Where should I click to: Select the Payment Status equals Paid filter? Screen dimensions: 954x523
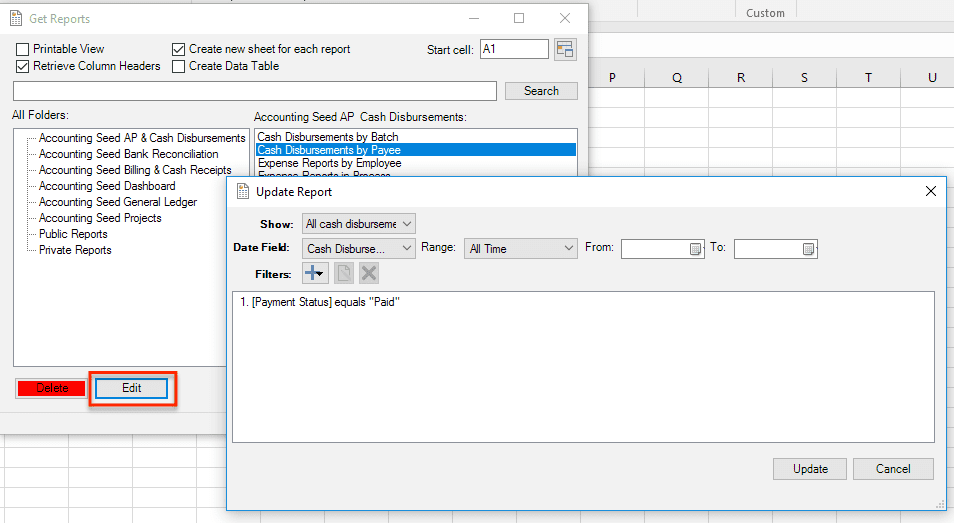pos(319,302)
